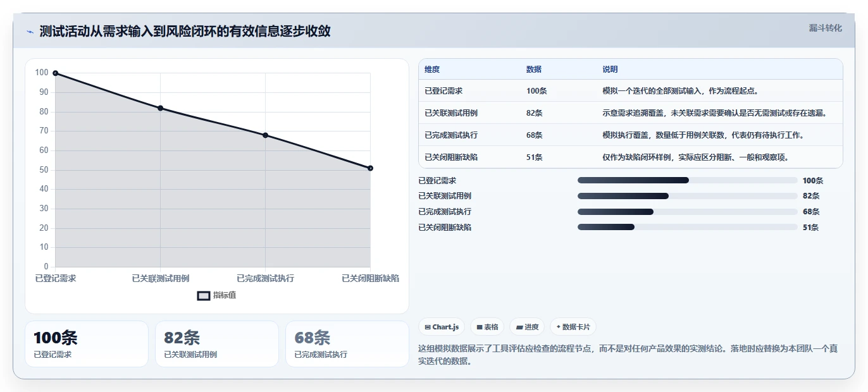The width and height of the screenshot is (868, 392).
Task: Click the 数据卡片 tag
Action: click(x=573, y=327)
